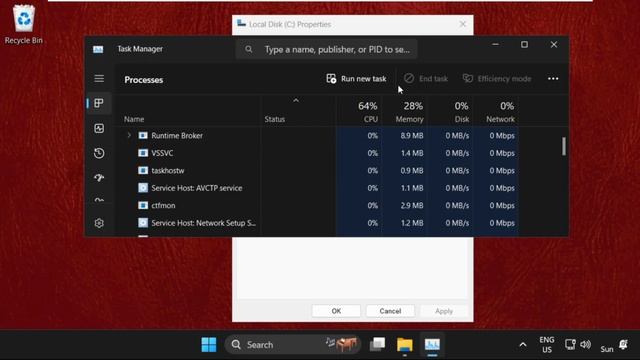The width and height of the screenshot is (640, 360).
Task: Click the Task Manager app icon in title bar
Action: (x=98, y=49)
